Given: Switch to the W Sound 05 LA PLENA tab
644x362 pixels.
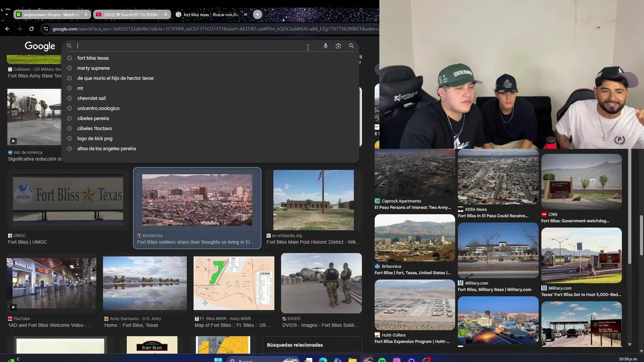Looking at the screenshot, I should [132, 15].
